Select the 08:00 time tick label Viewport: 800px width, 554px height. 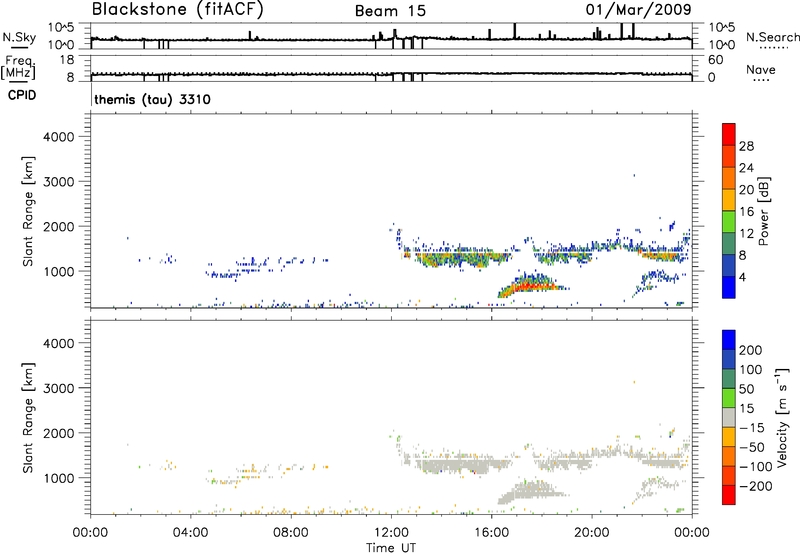tap(291, 533)
